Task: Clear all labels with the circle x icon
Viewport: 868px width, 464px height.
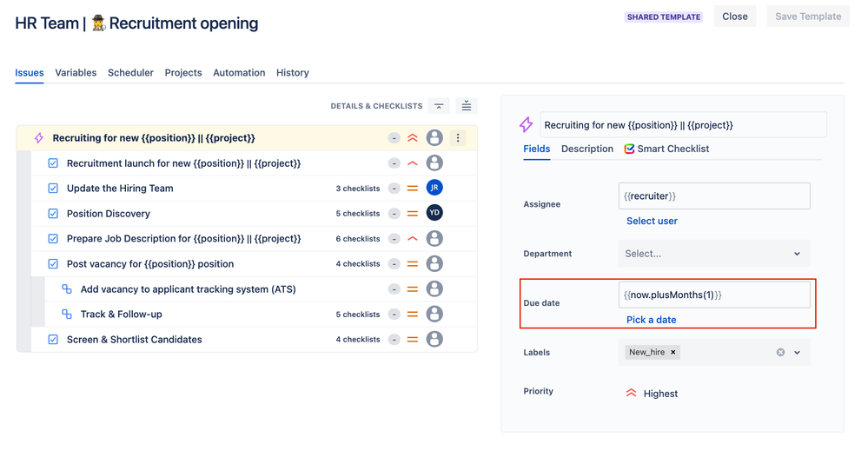Action: coord(780,352)
